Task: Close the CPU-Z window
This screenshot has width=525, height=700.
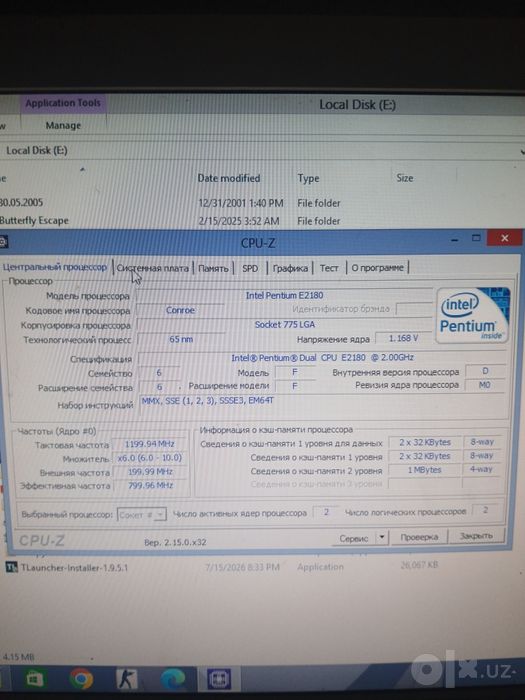Action: [x=504, y=238]
